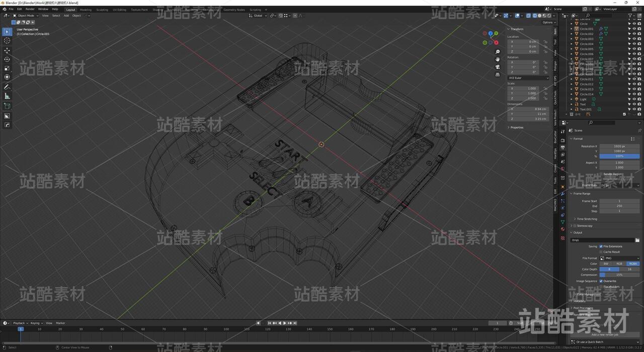Expand the Properties panel in sidebar
The width and height of the screenshot is (644, 352).
(517, 127)
